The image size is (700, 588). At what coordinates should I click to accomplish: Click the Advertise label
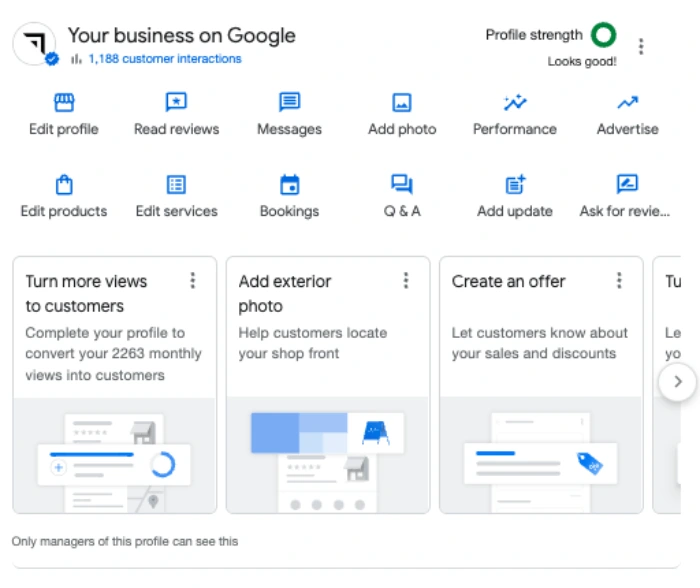pyautogui.click(x=628, y=129)
